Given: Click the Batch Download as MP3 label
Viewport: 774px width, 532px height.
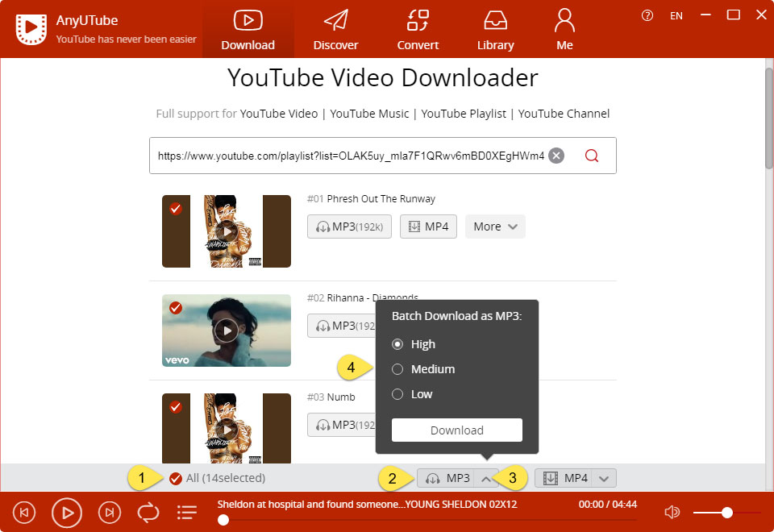Looking at the screenshot, I should pos(456,316).
